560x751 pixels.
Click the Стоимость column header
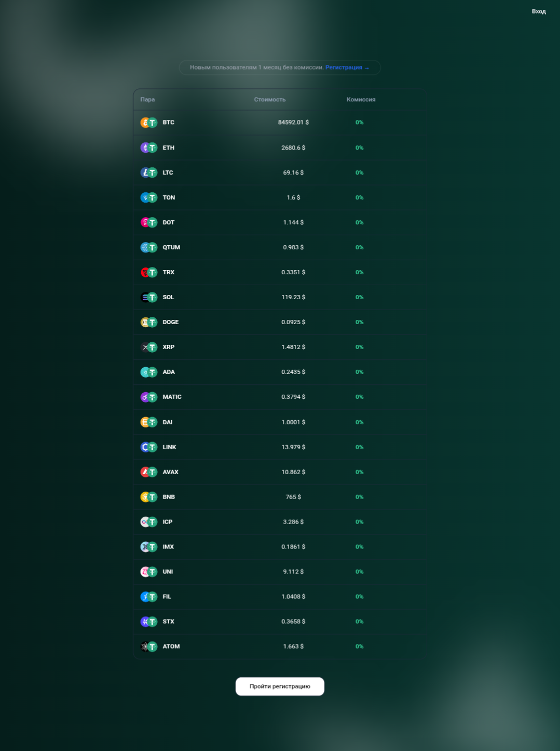coord(270,100)
